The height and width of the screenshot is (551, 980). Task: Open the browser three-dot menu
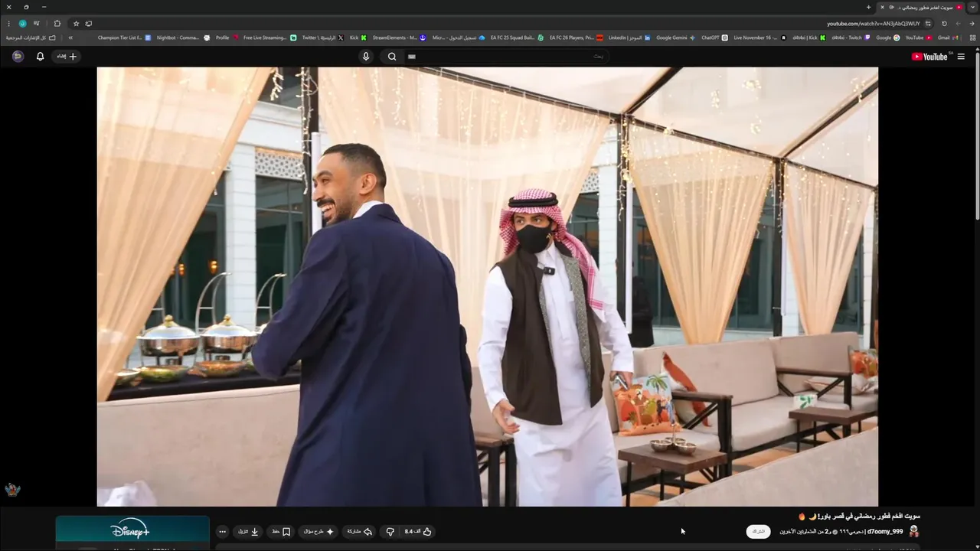coord(8,24)
